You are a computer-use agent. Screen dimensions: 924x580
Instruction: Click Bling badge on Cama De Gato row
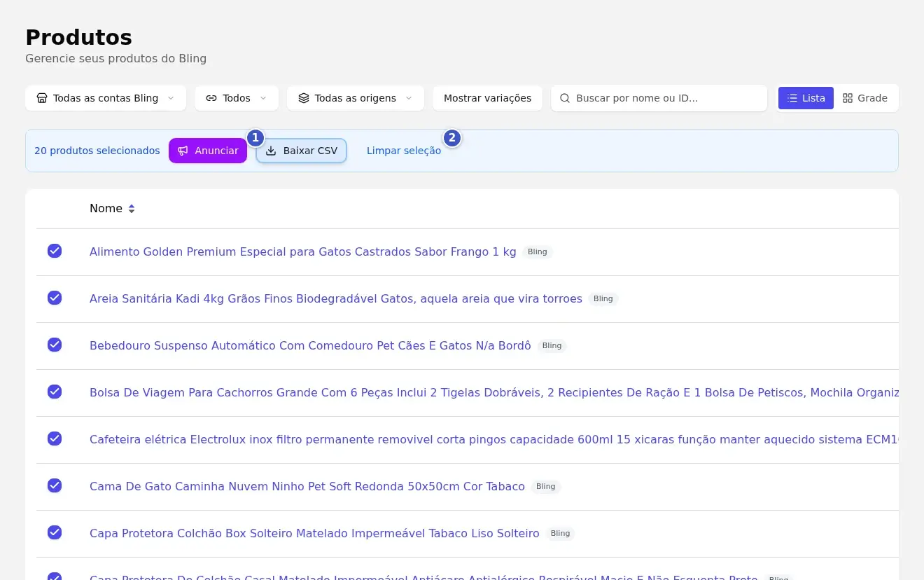(546, 486)
